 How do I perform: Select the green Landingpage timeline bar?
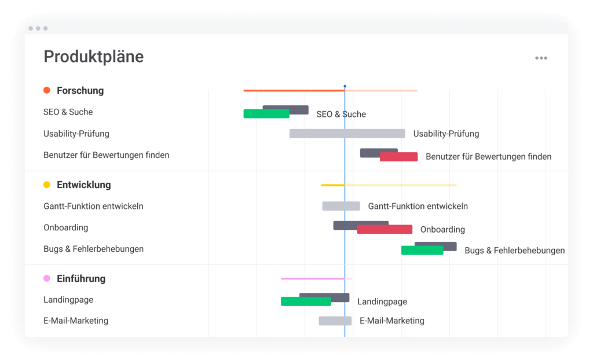[305, 302]
